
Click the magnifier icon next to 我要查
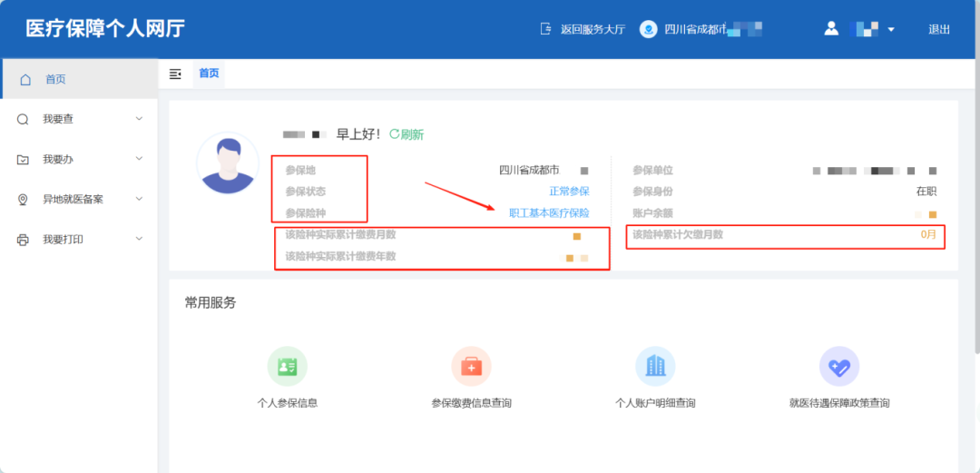coord(23,119)
